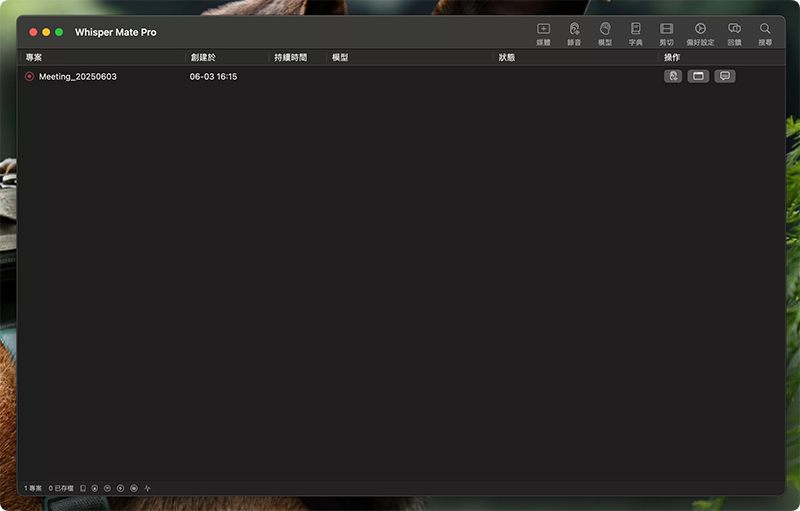The height and width of the screenshot is (511, 800).
Task: Select the 剪切 (Clip) toolbar icon
Action: pyautogui.click(x=666, y=30)
